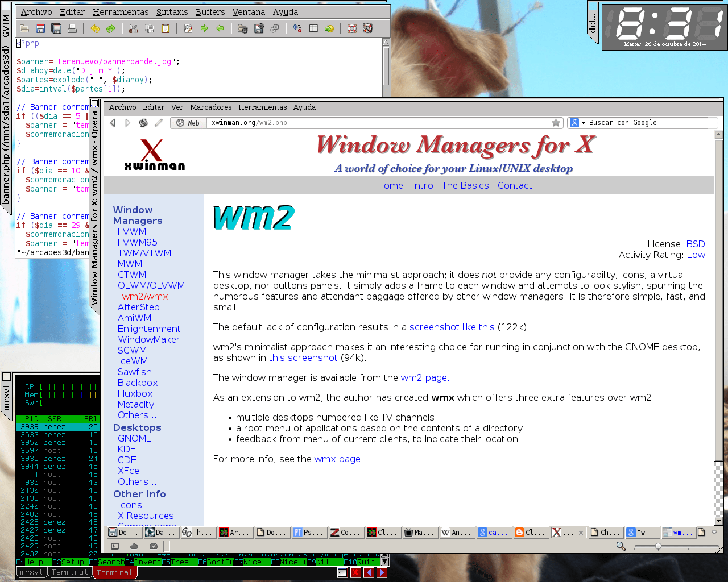Open the Archivo menu in GVim
728x582 pixels.
(x=36, y=12)
